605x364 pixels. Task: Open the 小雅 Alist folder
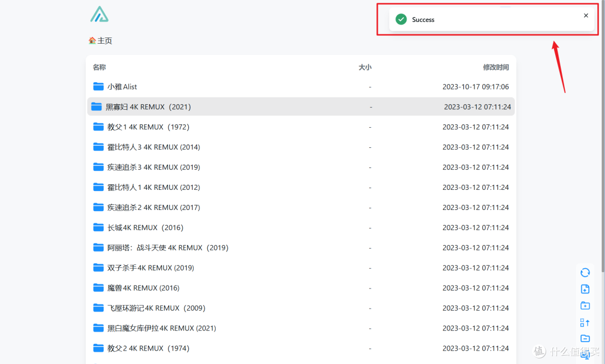click(122, 87)
